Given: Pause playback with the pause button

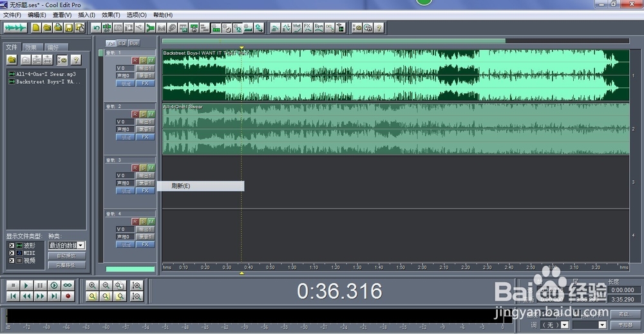Looking at the screenshot, I should point(40,285).
